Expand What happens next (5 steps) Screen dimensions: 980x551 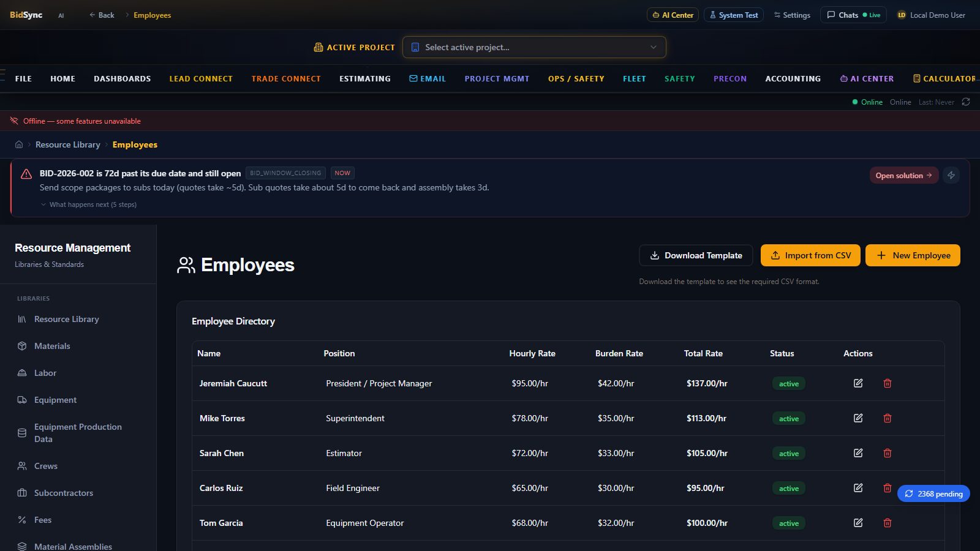(88, 204)
